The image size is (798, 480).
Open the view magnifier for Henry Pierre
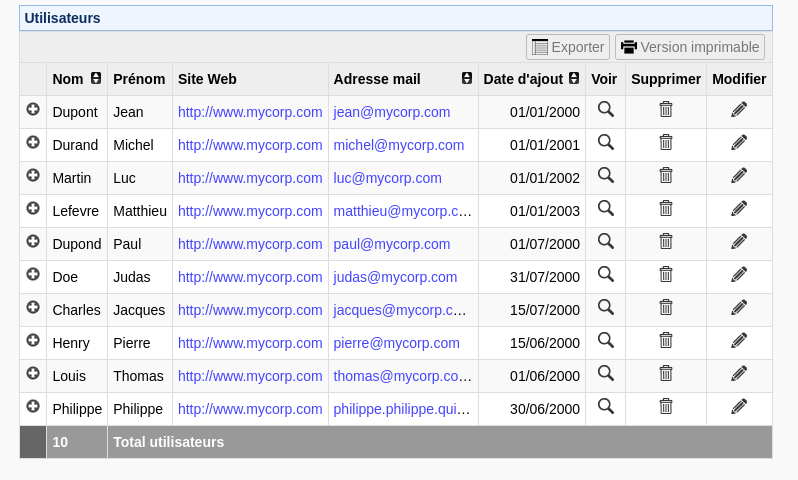click(605, 341)
